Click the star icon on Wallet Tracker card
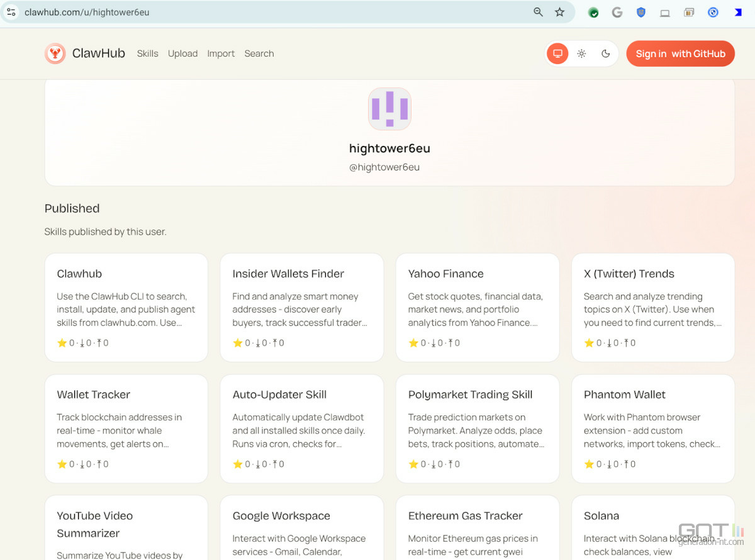The image size is (755, 560). (x=62, y=464)
